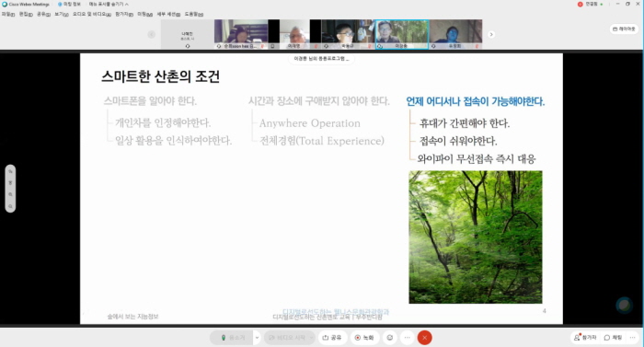Open the 채팅 chat panel
The height and width of the screenshot is (347, 644).
click(x=613, y=338)
